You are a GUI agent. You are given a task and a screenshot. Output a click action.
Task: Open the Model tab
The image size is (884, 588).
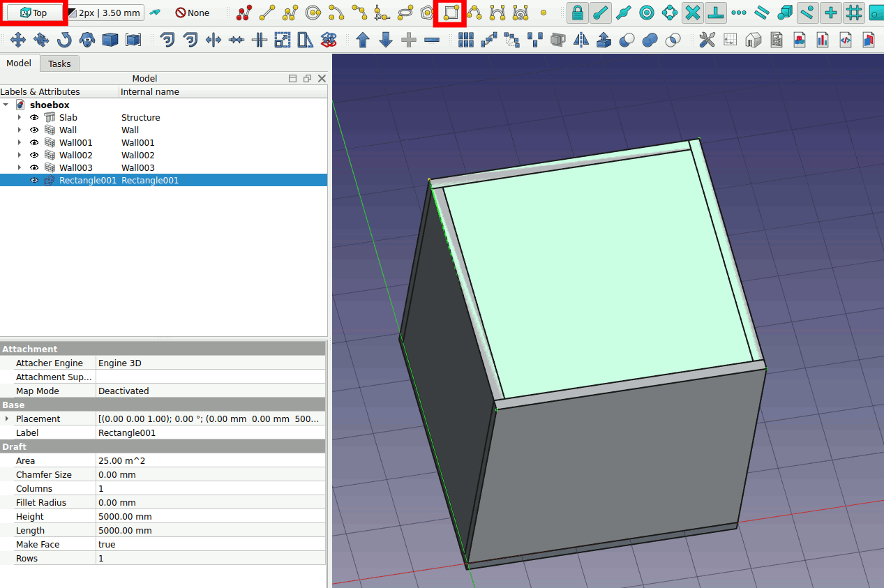point(19,63)
